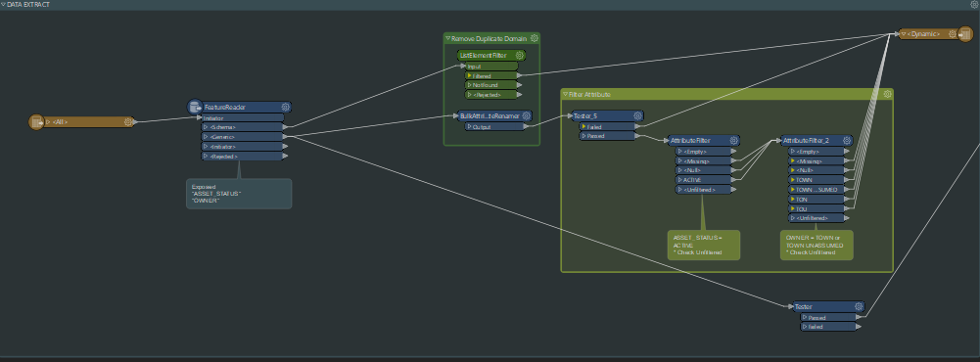The width and height of the screenshot is (980, 362).
Task: Open AttributeFilter_2 parameters gear
Action: [846, 141]
